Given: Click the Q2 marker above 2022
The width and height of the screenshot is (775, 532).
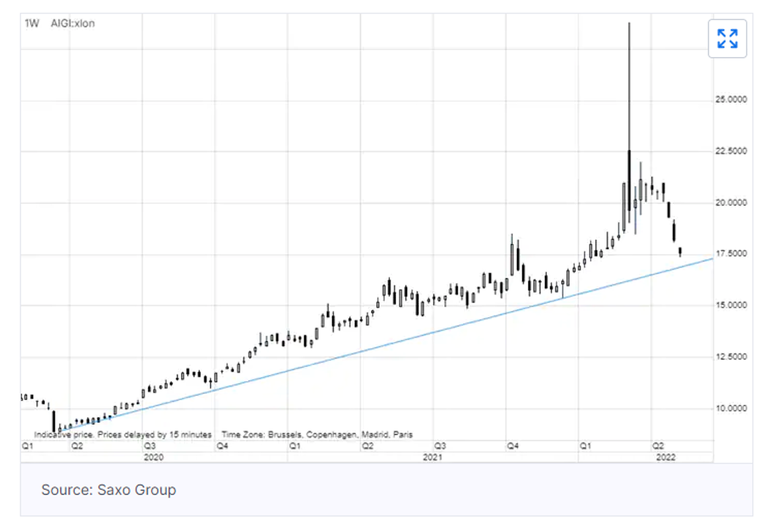Looking at the screenshot, I should (x=658, y=446).
